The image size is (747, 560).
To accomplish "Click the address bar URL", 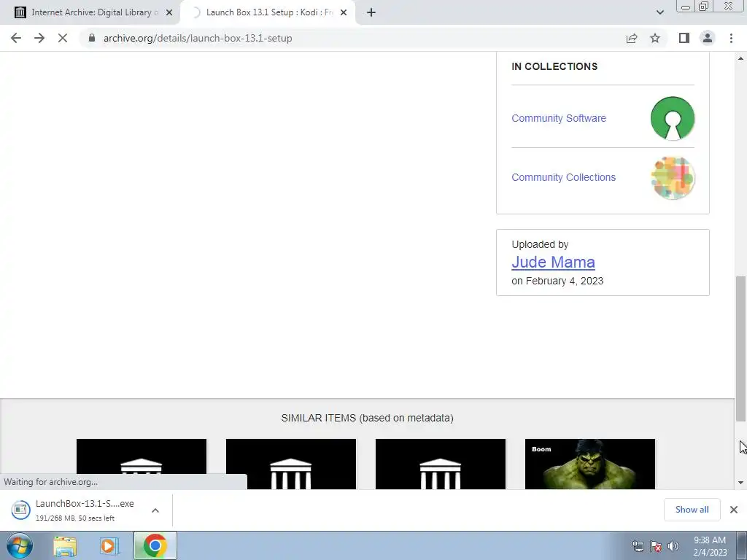I will (x=198, y=38).
